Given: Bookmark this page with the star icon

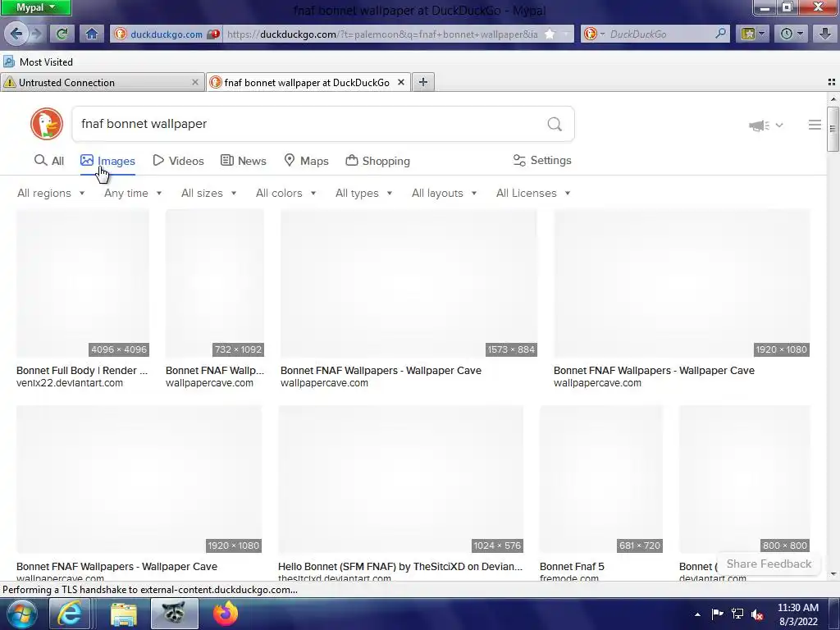Looking at the screenshot, I should [550, 34].
